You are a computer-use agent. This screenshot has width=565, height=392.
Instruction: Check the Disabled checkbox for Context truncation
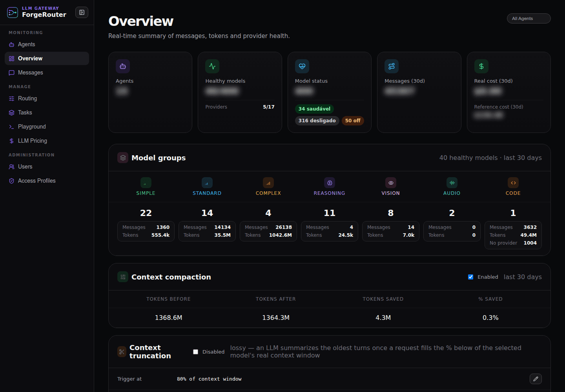tap(195, 352)
